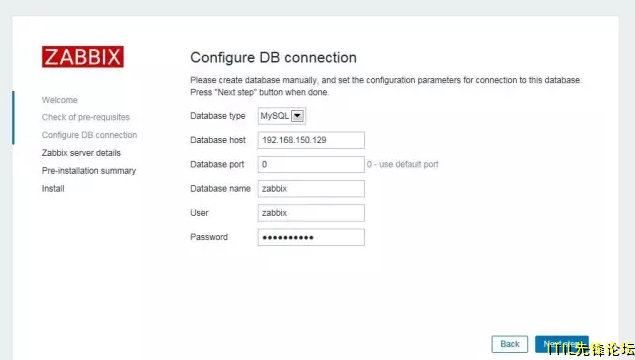The height and width of the screenshot is (360, 635).
Task: Jump to Zabbix server details step
Action: 81,153
